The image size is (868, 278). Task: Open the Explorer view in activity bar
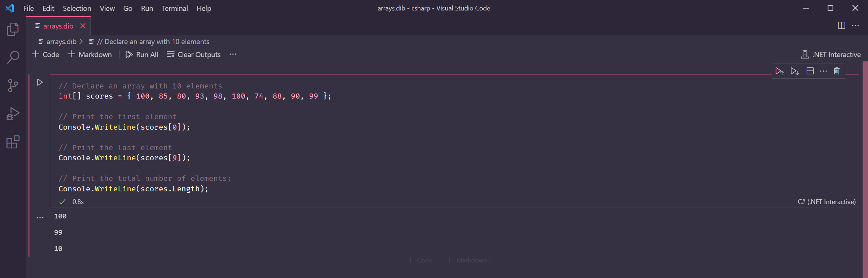coord(13,29)
